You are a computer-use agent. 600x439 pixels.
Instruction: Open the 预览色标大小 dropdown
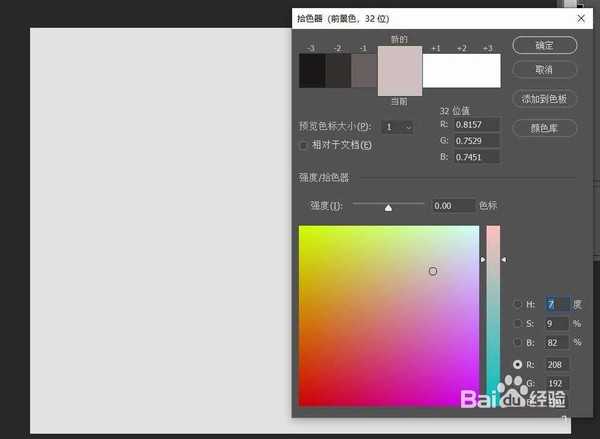coord(398,127)
